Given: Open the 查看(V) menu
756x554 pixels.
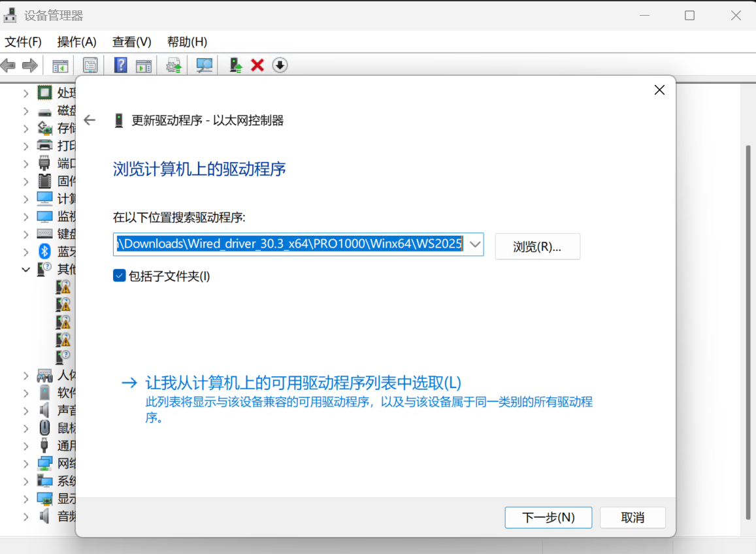Looking at the screenshot, I should point(131,42).
